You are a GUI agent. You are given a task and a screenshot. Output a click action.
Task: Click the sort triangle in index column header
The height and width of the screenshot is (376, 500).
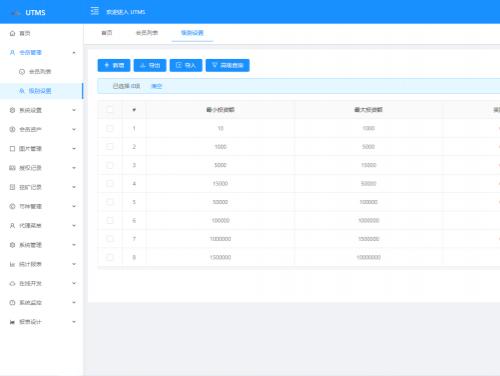pyautogui.click(x=134, y=110)
